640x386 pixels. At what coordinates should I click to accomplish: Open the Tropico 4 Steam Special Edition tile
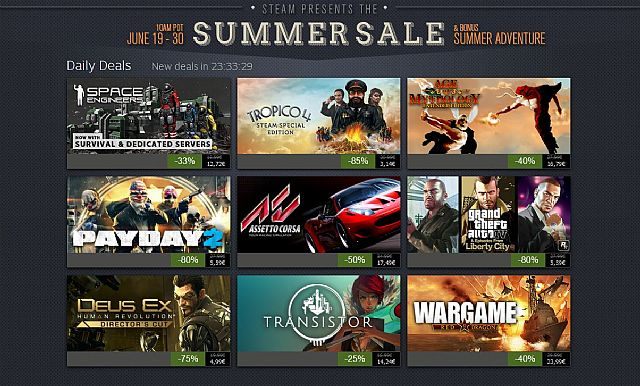pyautogui.click(x=319, y=116)
